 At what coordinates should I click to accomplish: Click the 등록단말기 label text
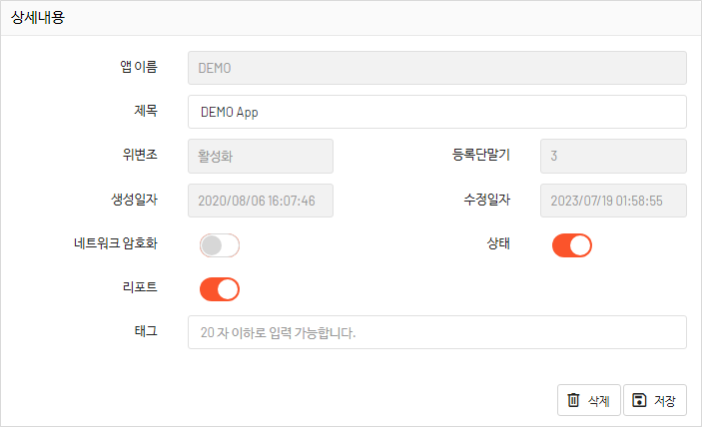click(481, 154)
